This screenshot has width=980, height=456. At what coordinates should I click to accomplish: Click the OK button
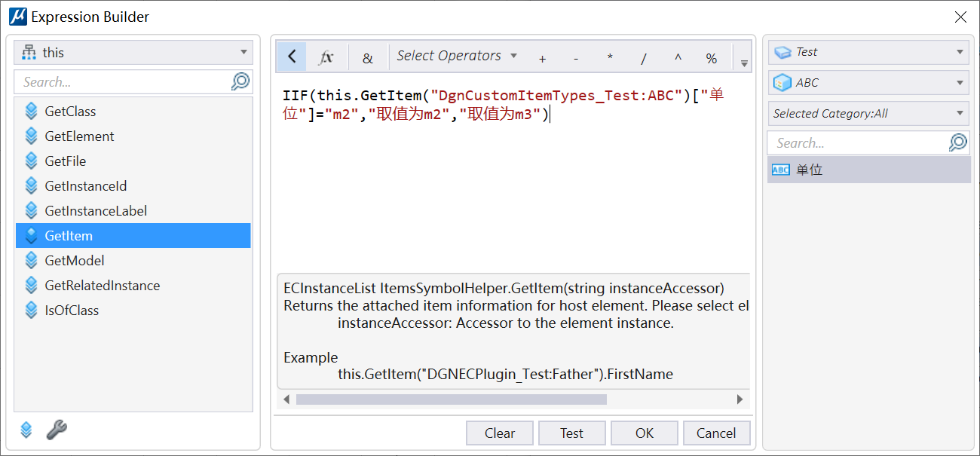tap(644, 433)
